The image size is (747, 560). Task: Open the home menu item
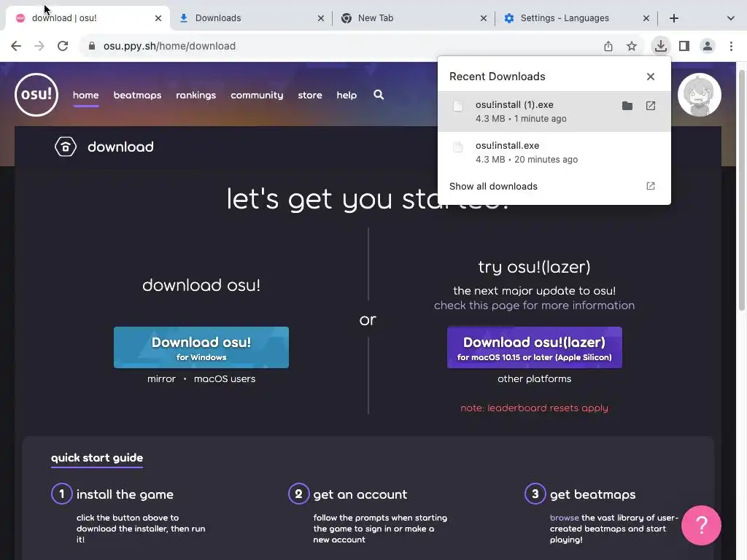(86, 96)
